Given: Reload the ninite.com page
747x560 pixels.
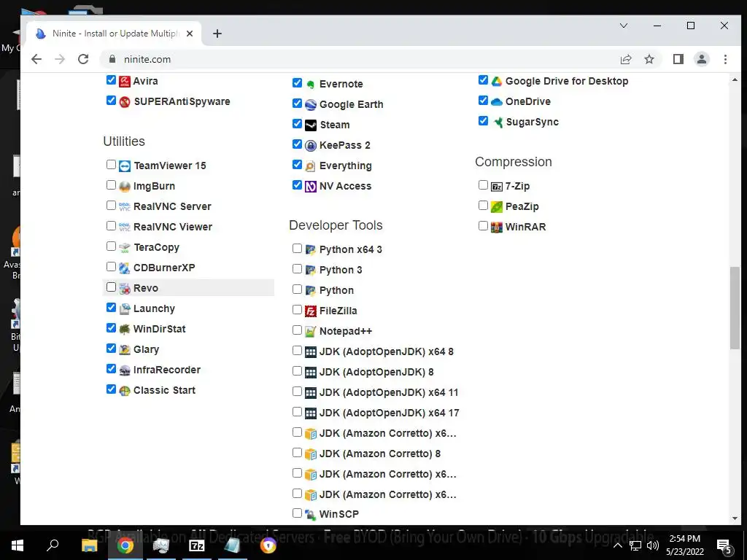Looking at the screenshot, I should point(83,59).
